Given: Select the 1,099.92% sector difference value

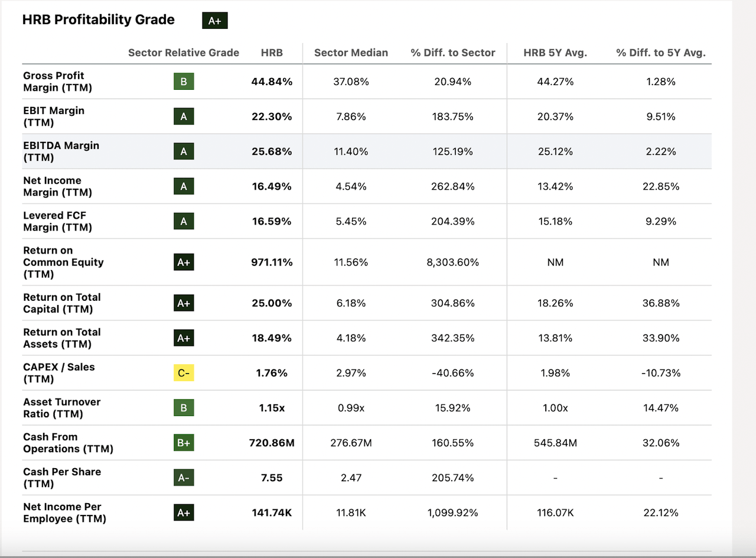Looking at the screenshot, I should coord(453,512).
